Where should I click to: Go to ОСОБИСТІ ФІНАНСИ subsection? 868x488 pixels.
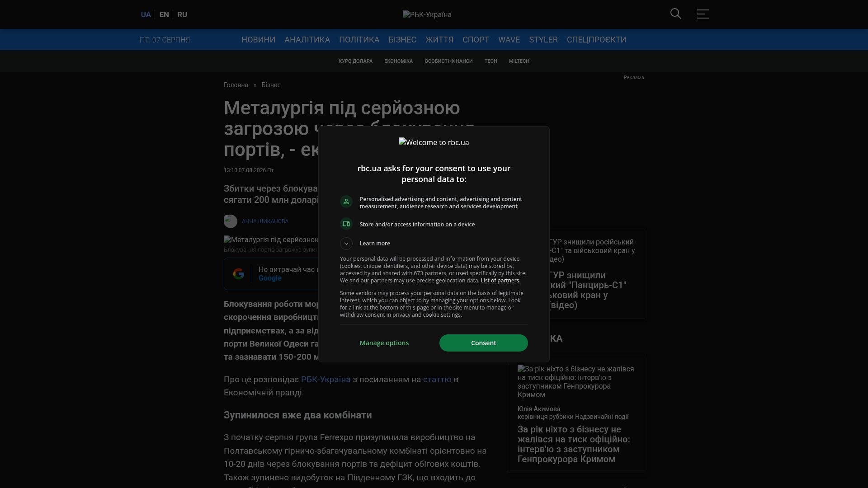[448, 61]
